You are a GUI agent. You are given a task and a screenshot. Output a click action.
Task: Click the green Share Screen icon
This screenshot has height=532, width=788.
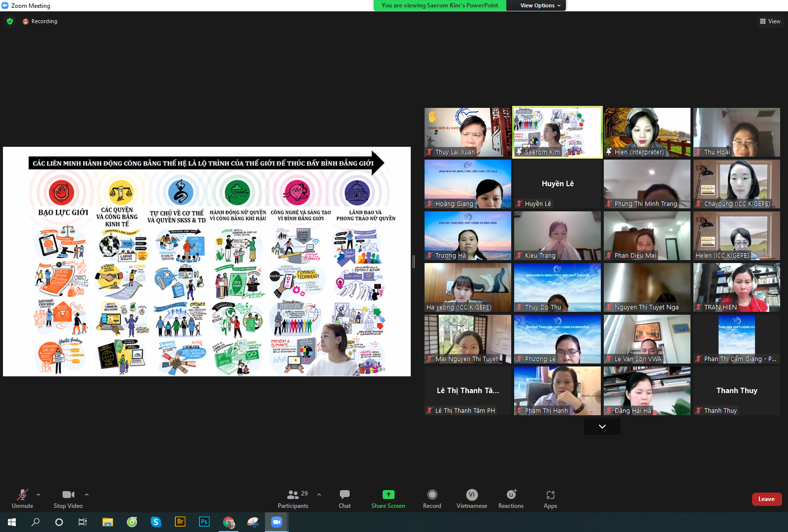(x=388, y=495)
